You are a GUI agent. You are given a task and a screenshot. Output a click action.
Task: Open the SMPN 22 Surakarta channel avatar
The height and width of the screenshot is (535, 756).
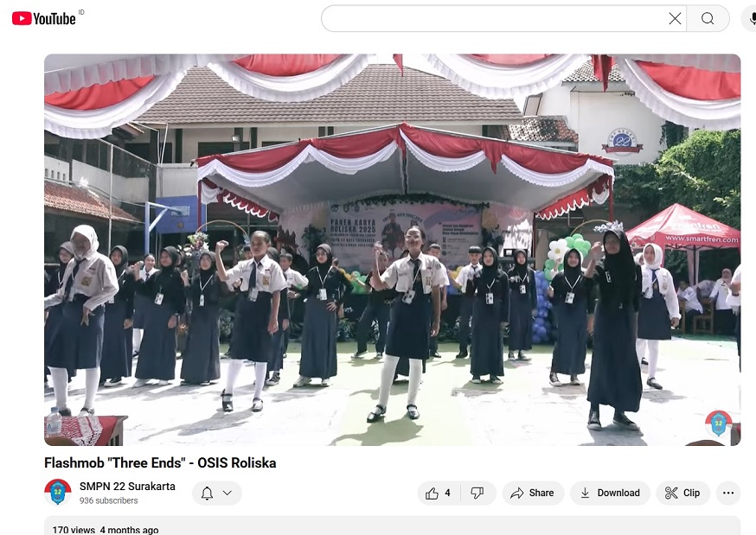pyautogui.click(x=58, y=493)
